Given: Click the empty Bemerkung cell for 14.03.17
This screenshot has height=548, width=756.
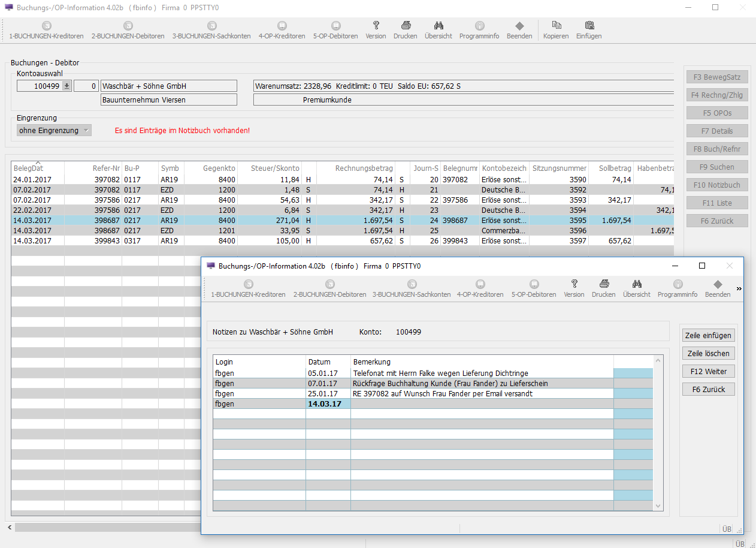Looking at the screenshot, I should [482, 404].
